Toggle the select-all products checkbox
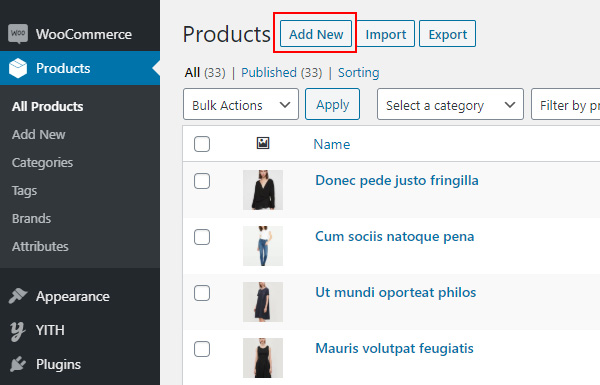600x385 pixels. click(x=202, y=144)
